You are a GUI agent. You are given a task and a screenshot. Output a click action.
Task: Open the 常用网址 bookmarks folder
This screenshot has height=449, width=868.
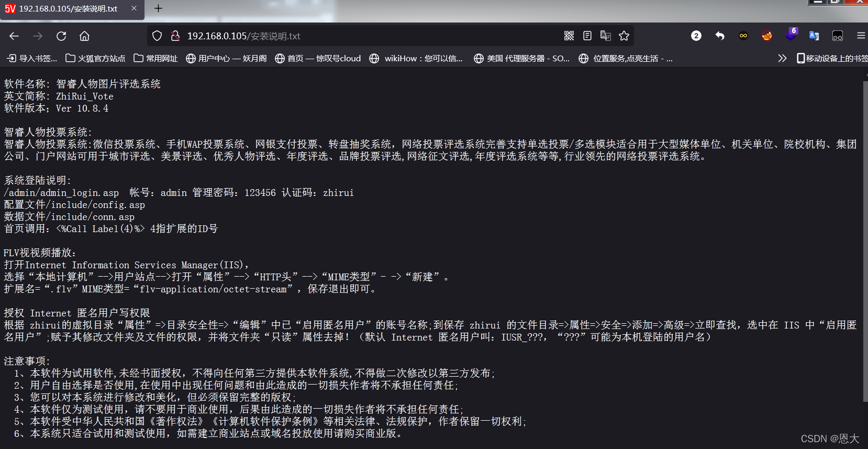(x=155, y=58)
